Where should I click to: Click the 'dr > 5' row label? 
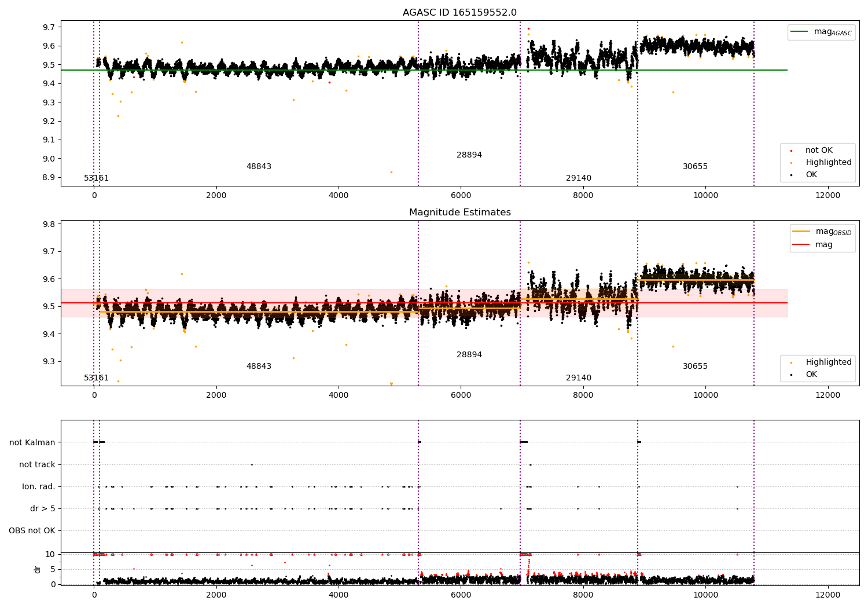[x=43, y=509]
